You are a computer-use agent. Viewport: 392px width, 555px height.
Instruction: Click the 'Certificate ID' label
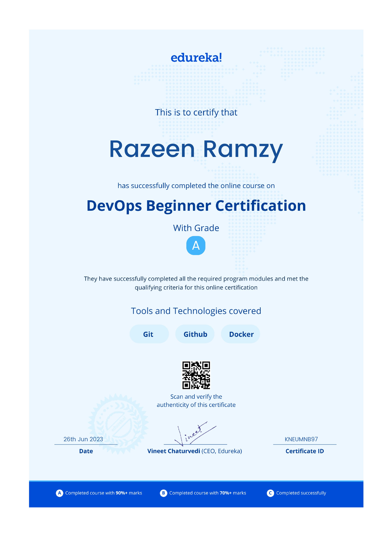point(305,451)
